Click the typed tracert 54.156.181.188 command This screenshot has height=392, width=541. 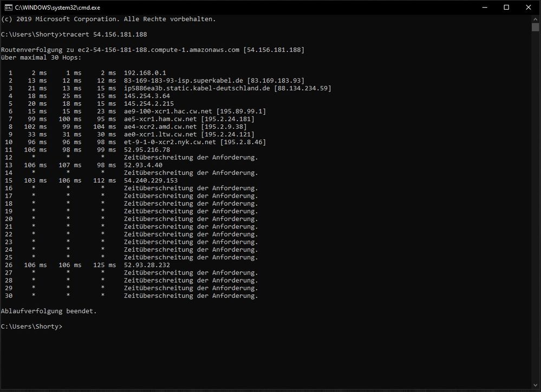click(105, 35)
